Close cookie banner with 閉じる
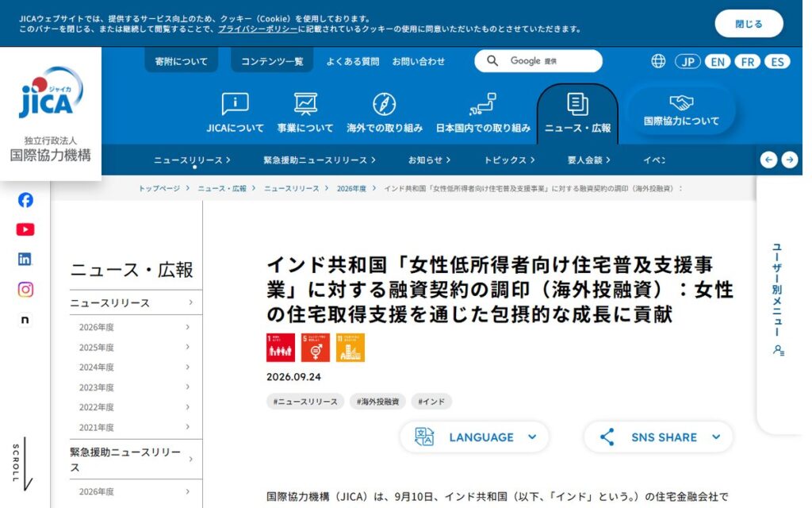 click(x=749, y=24)
